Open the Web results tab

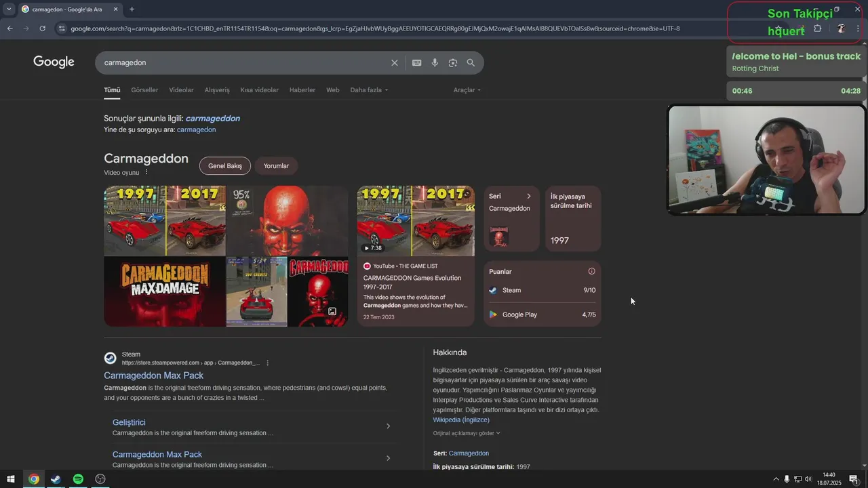tap(333, 90)
